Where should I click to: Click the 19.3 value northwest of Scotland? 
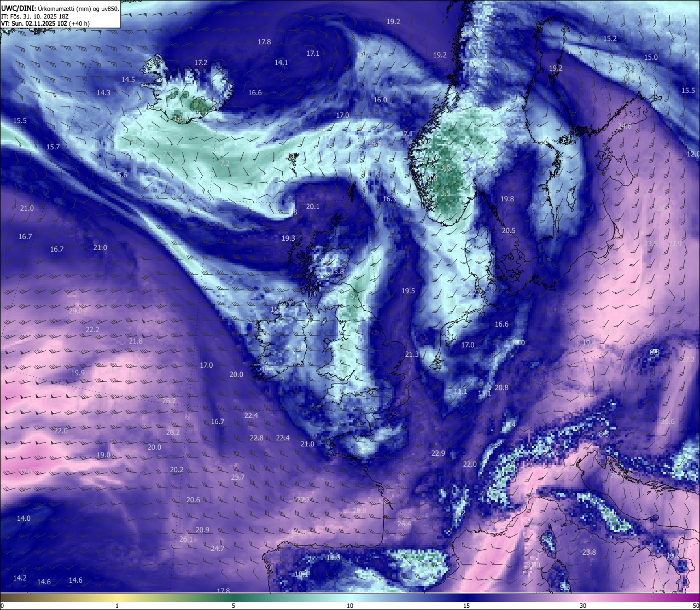click(288, 239)
